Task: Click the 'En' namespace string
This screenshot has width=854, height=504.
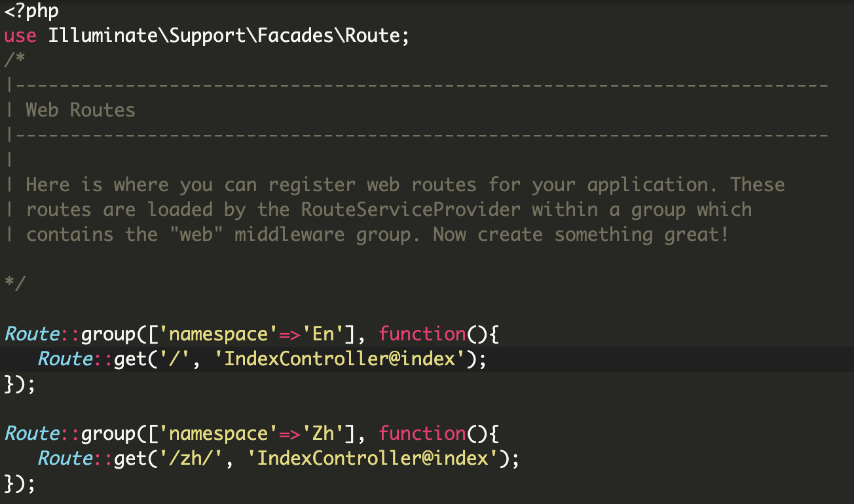Action: [x=324, y=334]
